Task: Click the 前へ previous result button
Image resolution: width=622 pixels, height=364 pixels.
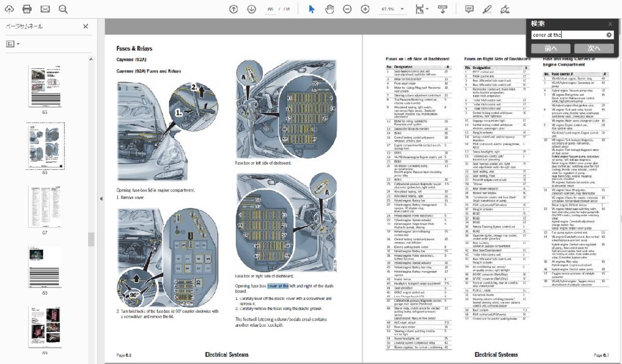Action: (550, 48)
